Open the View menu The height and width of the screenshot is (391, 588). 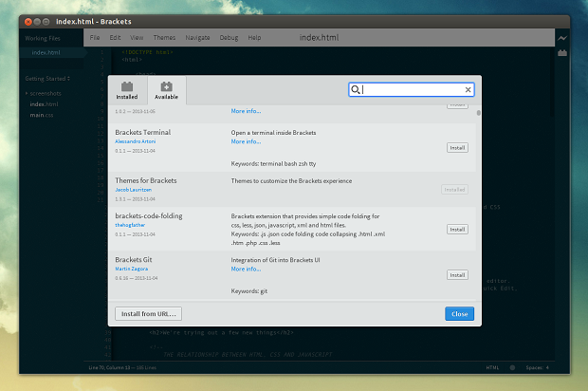point(137,38)
